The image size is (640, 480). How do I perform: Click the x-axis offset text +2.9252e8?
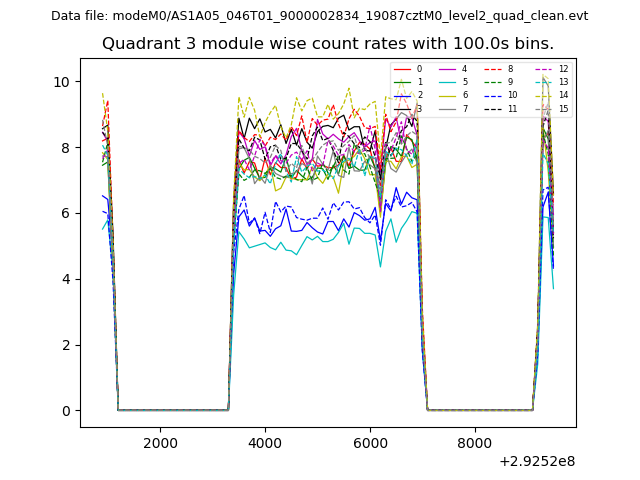pos(536,461)
